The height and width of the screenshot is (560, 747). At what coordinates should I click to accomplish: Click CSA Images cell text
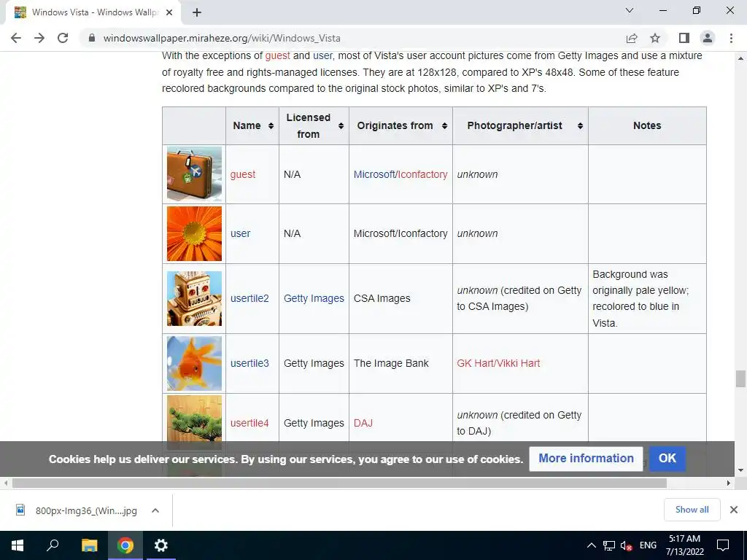382,298
